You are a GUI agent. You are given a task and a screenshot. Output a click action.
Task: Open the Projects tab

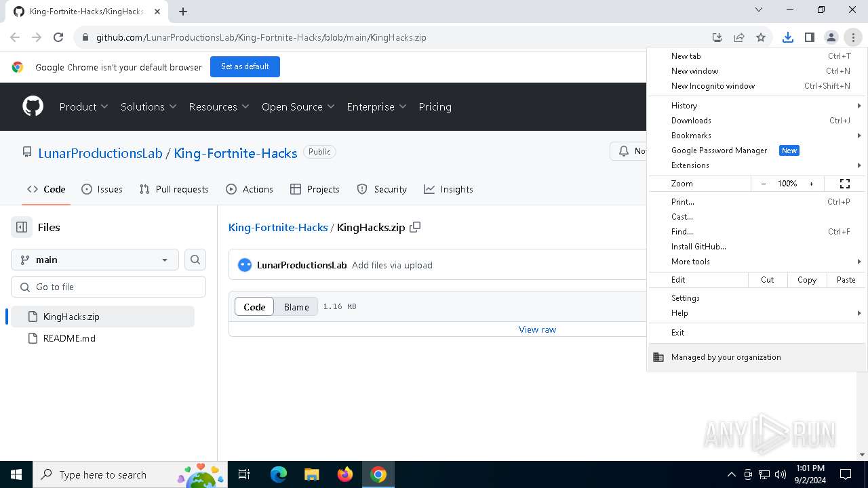(x=315, y=189)
